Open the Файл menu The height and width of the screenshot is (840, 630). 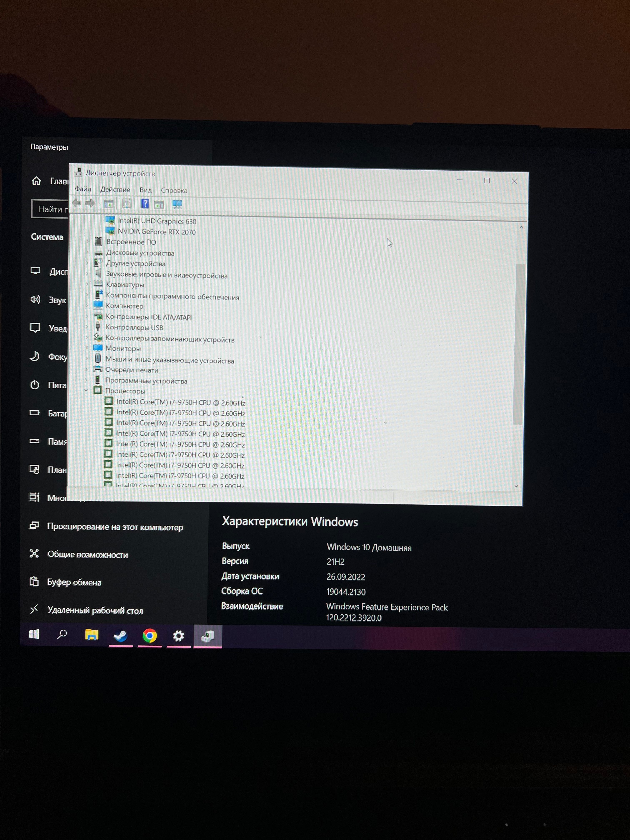[83, 189]
